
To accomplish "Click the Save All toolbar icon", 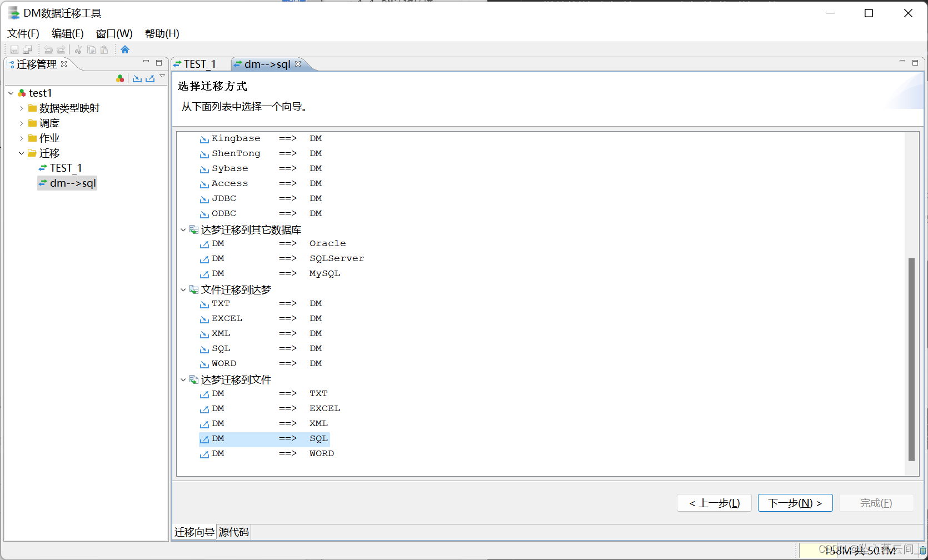I will (x=27, y=49).
